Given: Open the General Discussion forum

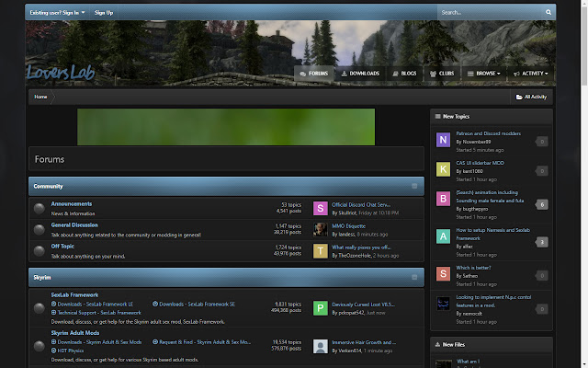Looking at the screenshot, I should coord(74,224).
